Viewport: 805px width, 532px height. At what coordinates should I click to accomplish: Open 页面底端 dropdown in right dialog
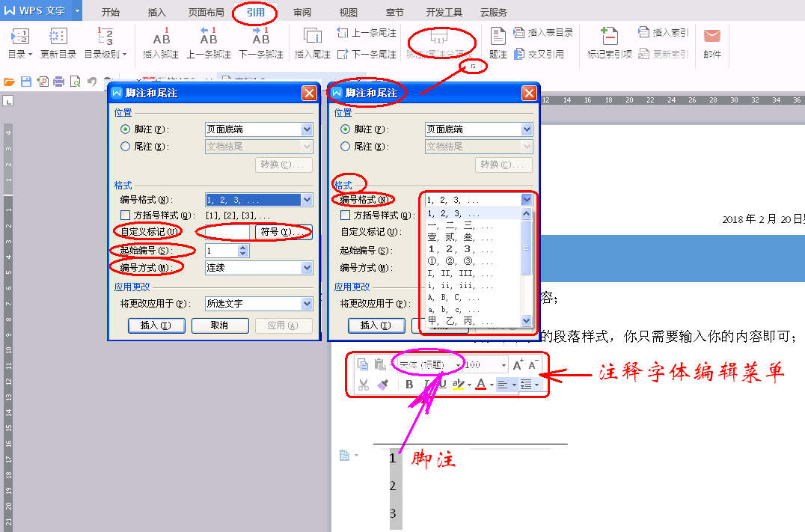click(x=527, y=129)
